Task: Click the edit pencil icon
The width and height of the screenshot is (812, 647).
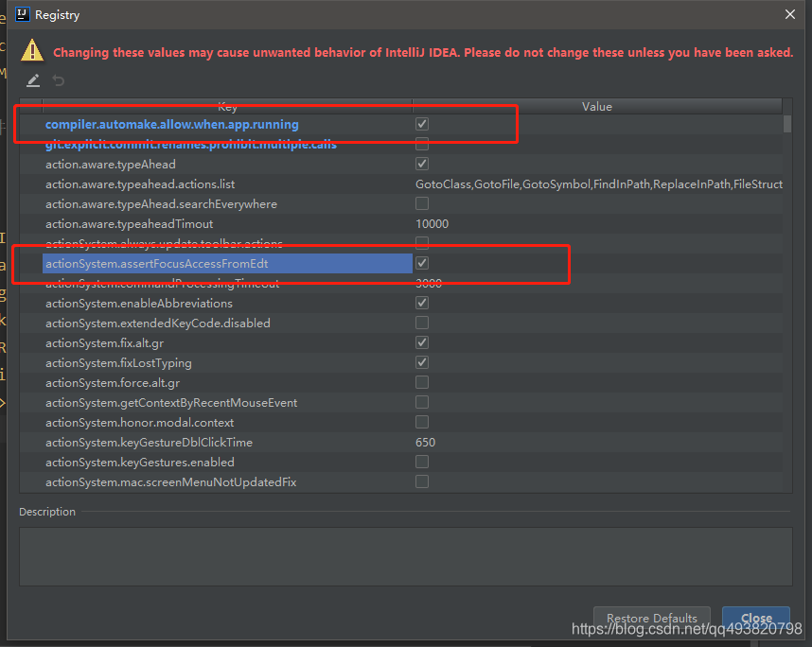Action: coord(32,79)
